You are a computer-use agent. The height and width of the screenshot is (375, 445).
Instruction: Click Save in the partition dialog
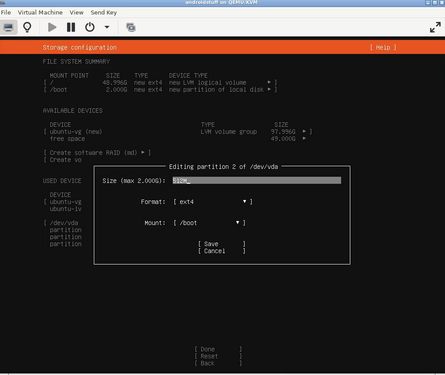[222, 244]
